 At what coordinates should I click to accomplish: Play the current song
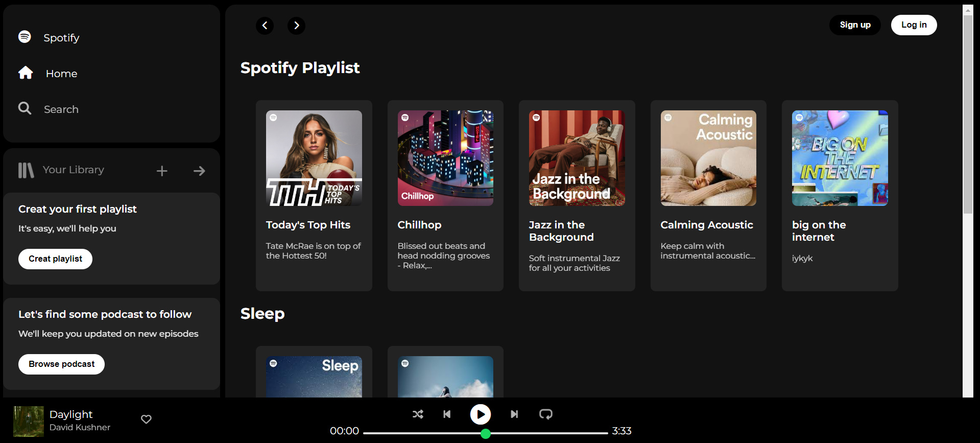[480, 414]
